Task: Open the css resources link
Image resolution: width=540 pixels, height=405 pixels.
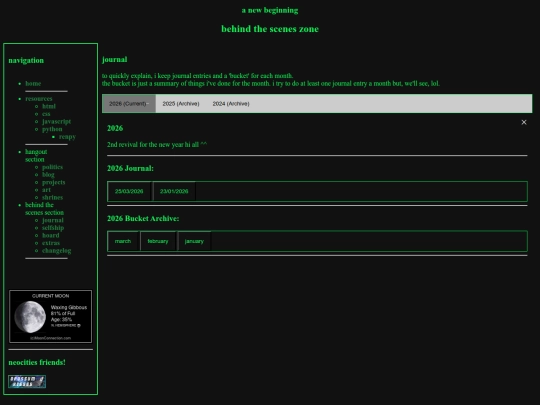Action: 46,114
